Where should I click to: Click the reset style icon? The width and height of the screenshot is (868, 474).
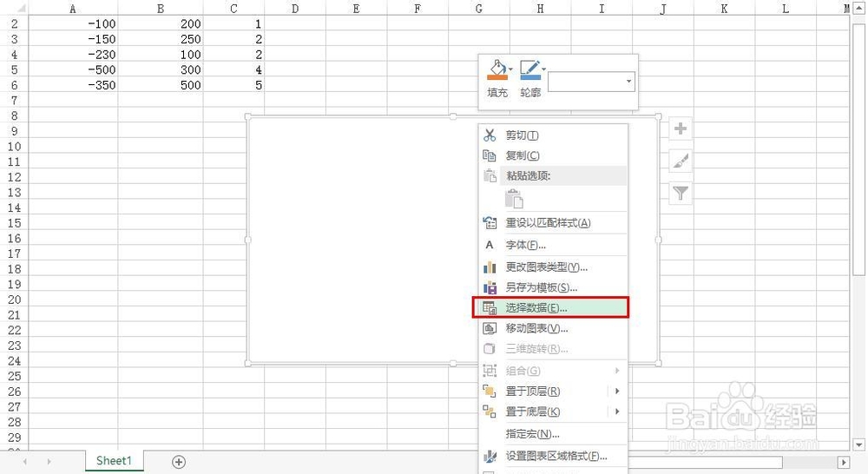click(490, 222)
